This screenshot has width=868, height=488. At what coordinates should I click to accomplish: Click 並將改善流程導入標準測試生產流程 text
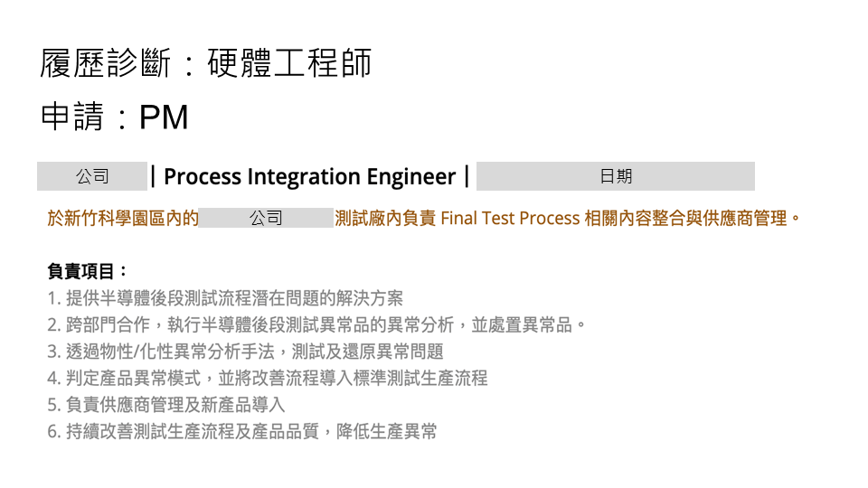[x=354, y=378]
